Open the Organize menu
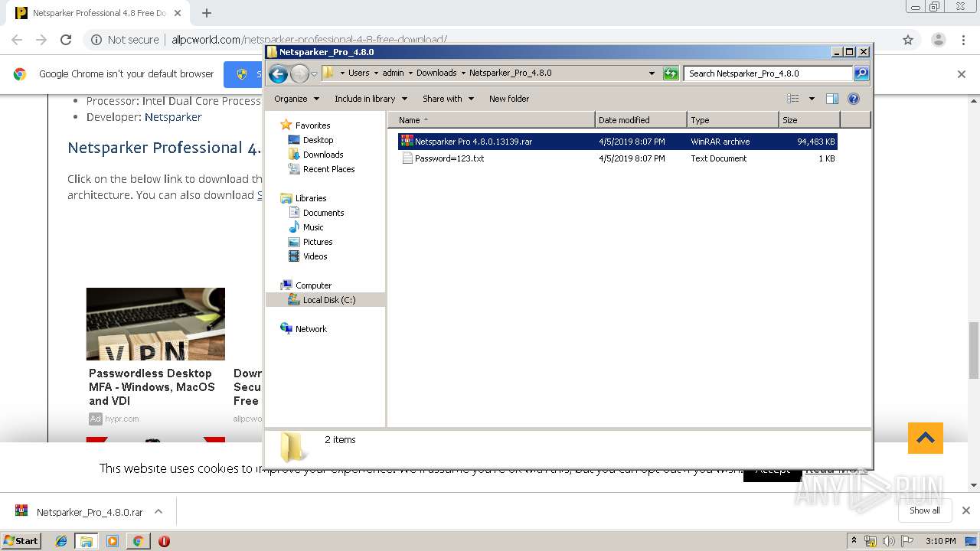 (x=296, y=99)
